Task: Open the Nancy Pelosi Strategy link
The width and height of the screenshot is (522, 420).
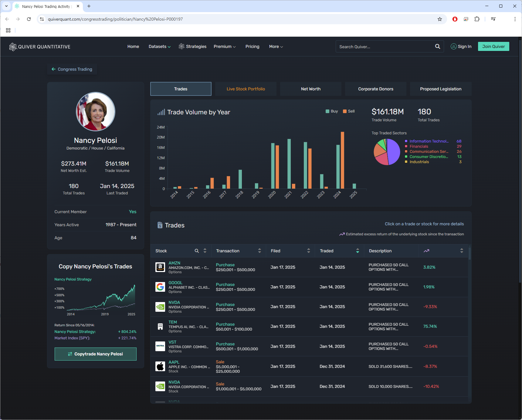Action: point(73,279)
